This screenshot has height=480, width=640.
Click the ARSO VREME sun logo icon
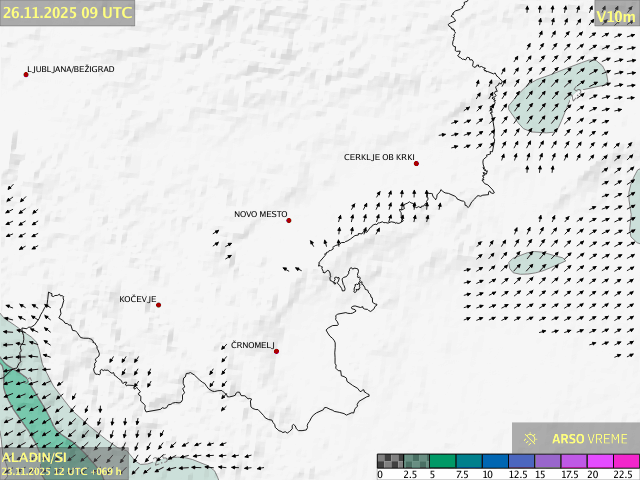click(531, 439)
